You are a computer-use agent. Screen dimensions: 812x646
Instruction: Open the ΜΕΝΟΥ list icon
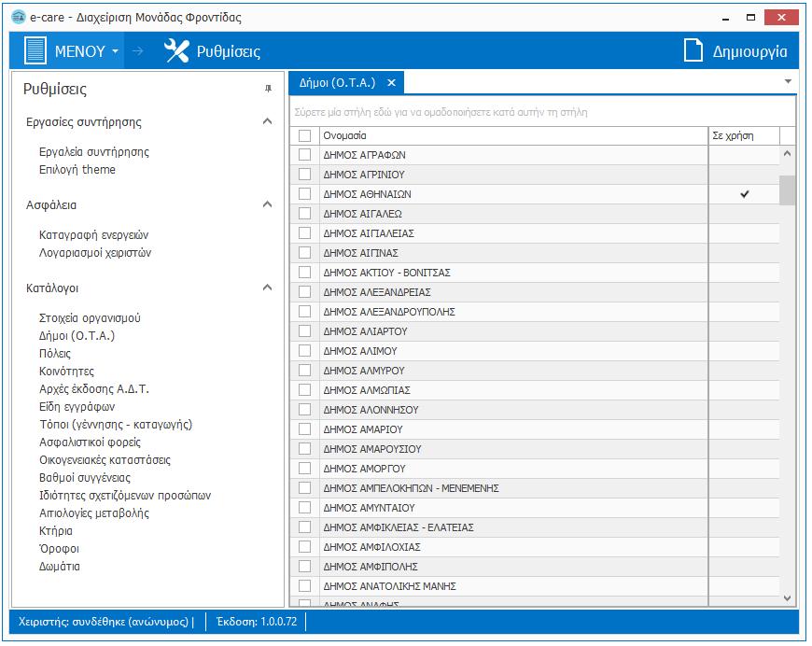(35, 50)
